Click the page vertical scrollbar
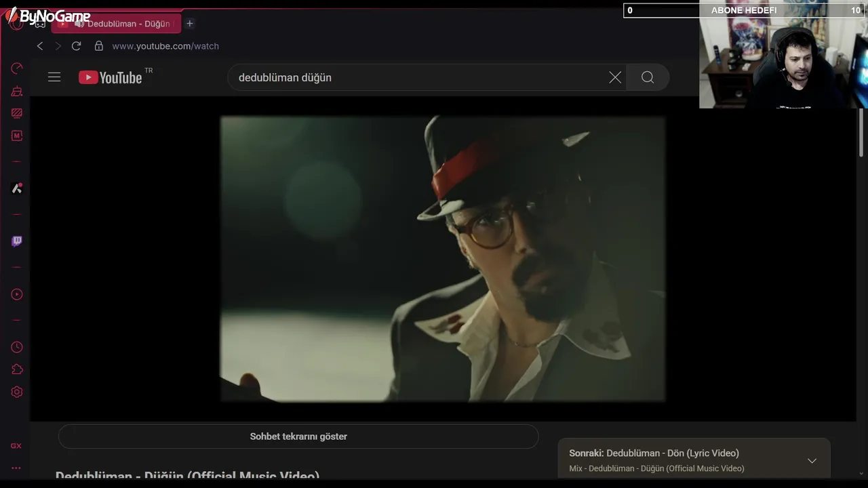The width and height of the screenshot is (868, 488). (x=861, y=134)
